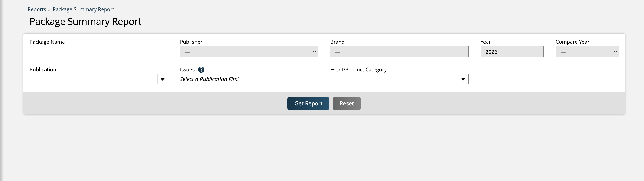Click the Publisher field label
644x181 pixels.
[191, 42]
